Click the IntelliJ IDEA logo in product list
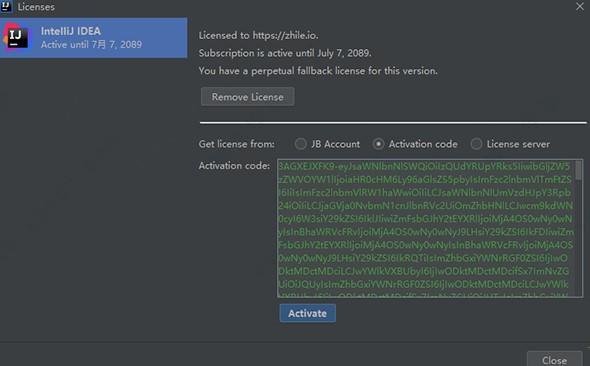Viewport: 590px width, 366px height. [16, 37]
